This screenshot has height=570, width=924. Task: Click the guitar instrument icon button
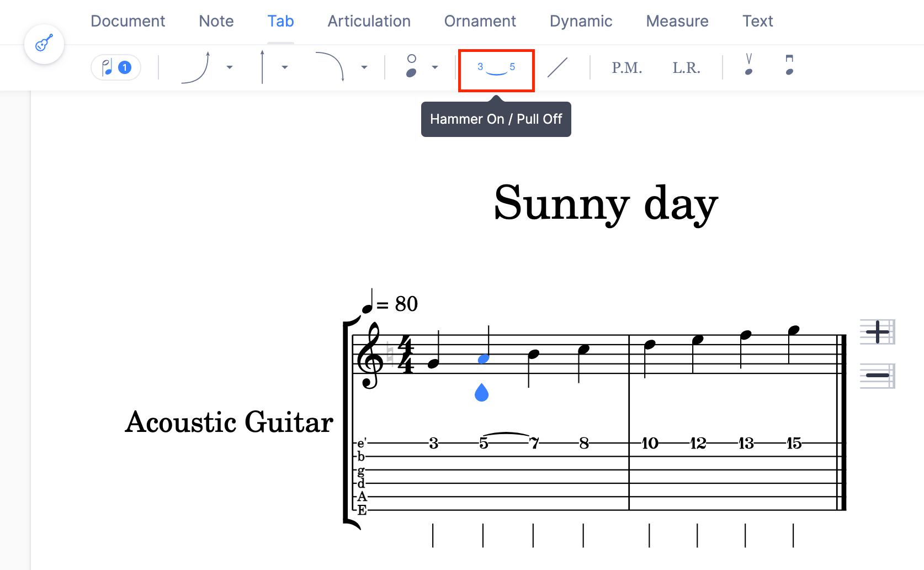pos(44,44)
